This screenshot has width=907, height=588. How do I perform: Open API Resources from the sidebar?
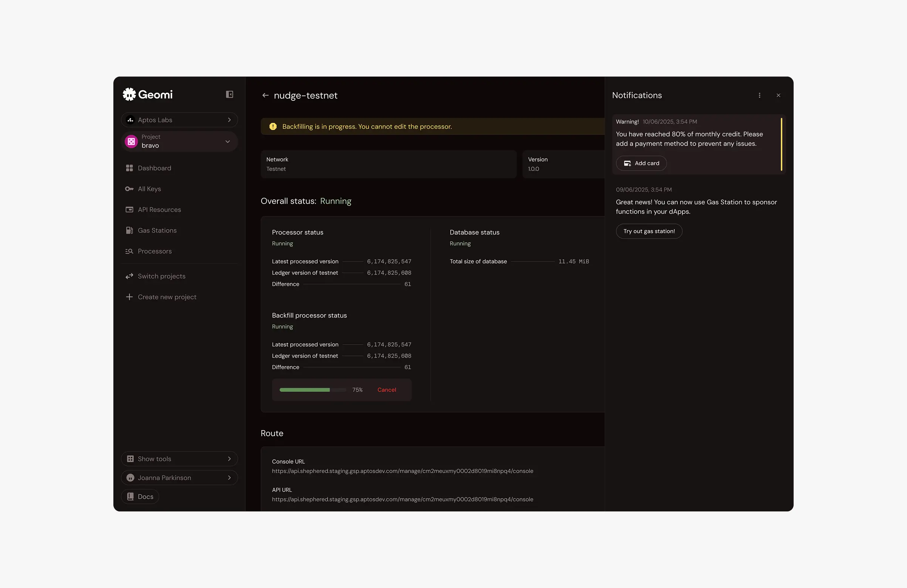point(159,210)
